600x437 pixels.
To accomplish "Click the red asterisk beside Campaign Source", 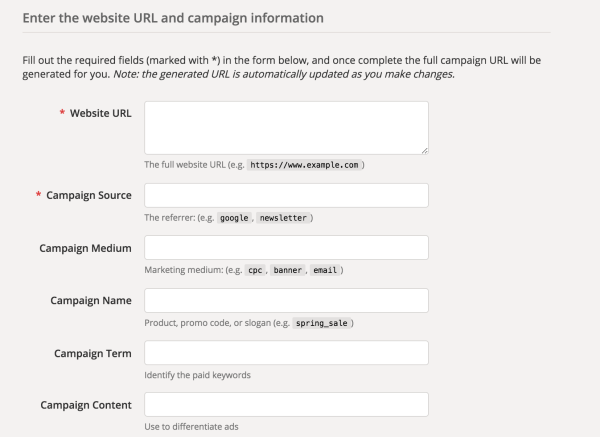I will point(38,194).
